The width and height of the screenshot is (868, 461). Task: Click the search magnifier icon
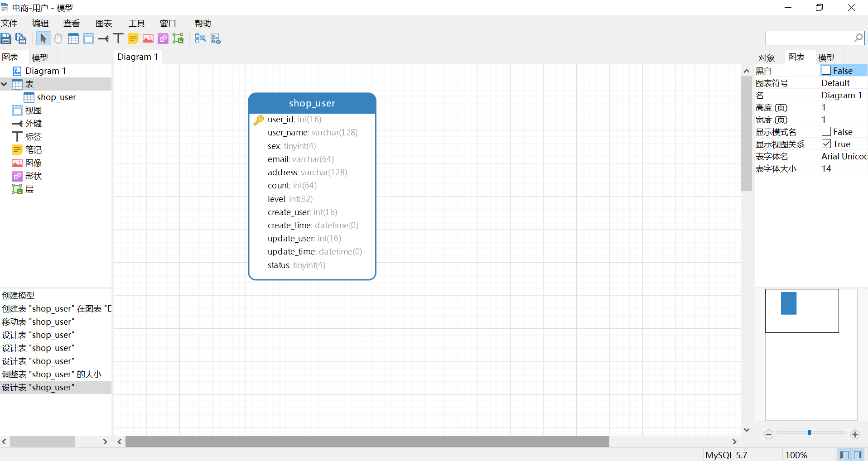(858, 38)
